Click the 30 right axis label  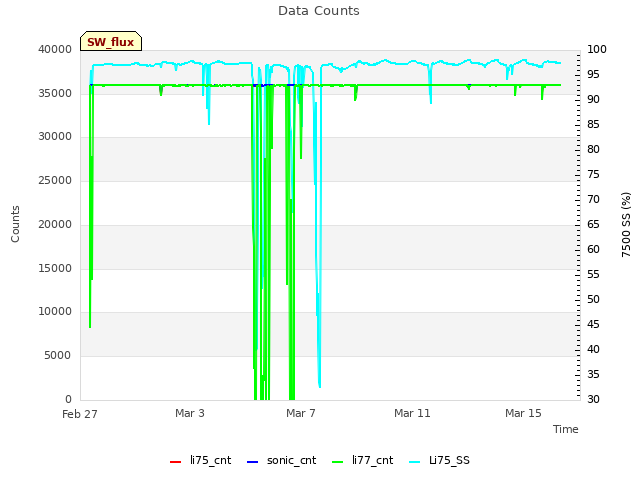(593, 399)
